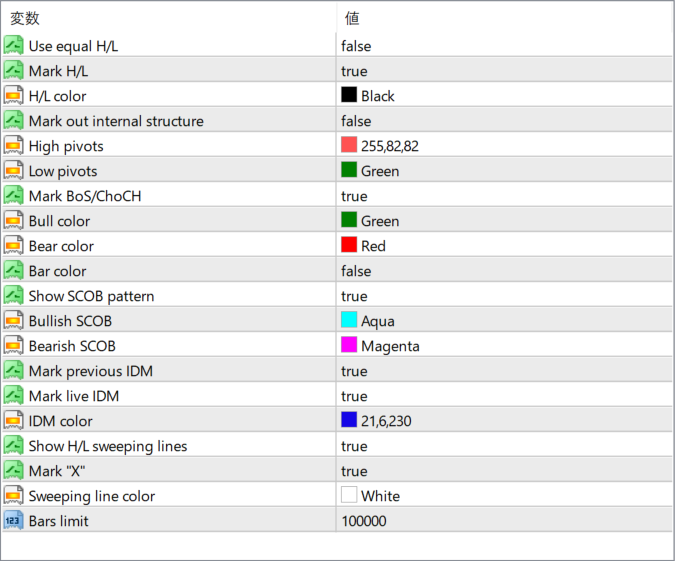Click the icon next to Show SCOB pattern
The width and height of the screenshot is (675, 561).
(x=13, y=295)
